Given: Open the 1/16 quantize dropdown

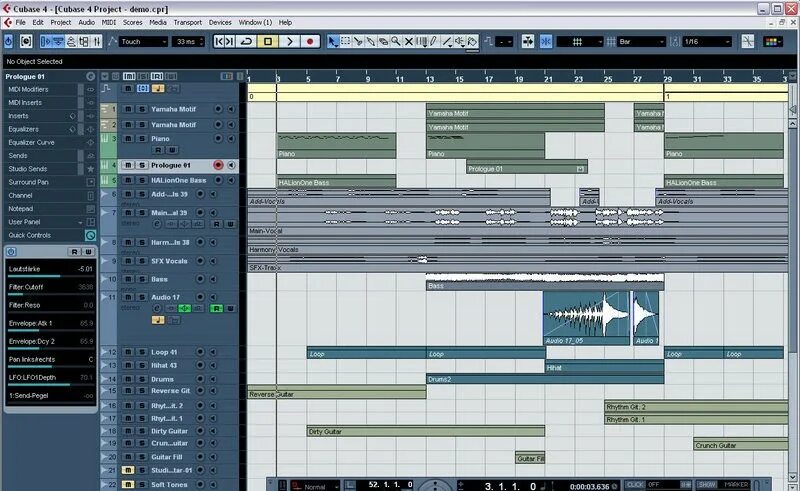Looking at the screenshot, I should click(x=708, y=41).
